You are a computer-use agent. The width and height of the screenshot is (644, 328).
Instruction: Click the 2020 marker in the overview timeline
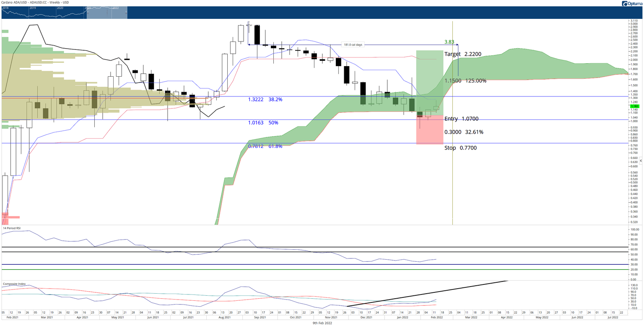coord(60,8)
